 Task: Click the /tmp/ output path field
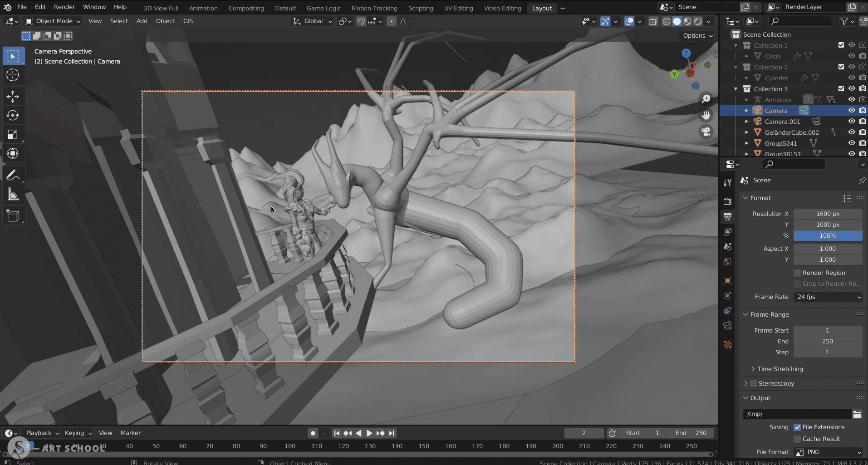(x=797, y=414)
